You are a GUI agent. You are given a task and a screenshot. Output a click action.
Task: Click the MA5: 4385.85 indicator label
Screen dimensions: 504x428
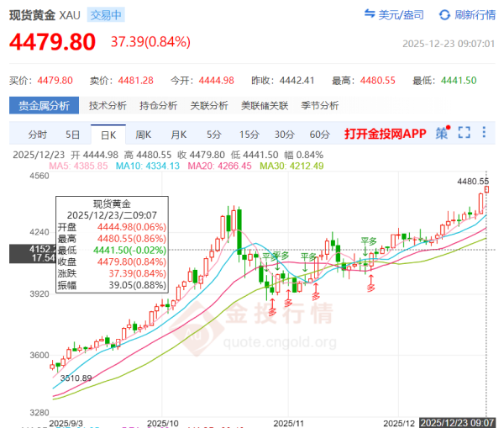[x=78, y=166]
